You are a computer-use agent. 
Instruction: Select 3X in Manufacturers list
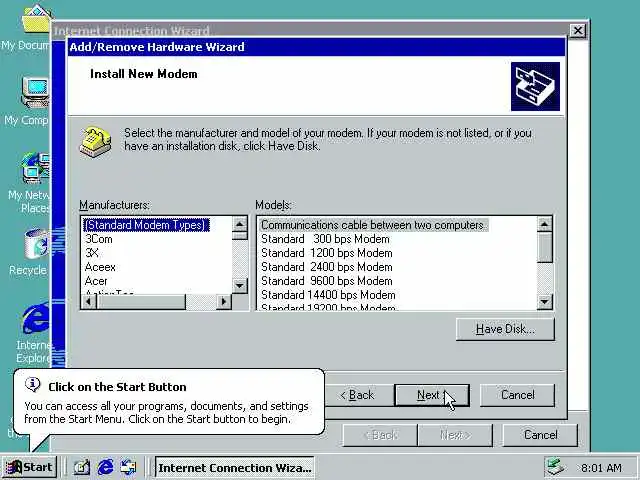(92, 253)
